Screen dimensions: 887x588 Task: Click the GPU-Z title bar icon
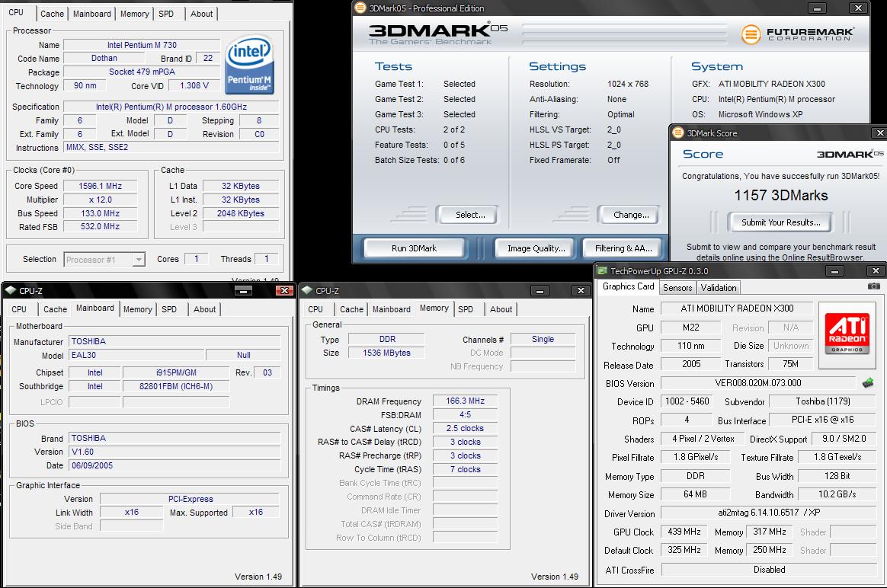coord(603,271)
